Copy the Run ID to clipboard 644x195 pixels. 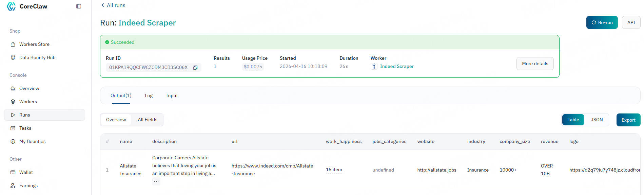tap(195, 68)
